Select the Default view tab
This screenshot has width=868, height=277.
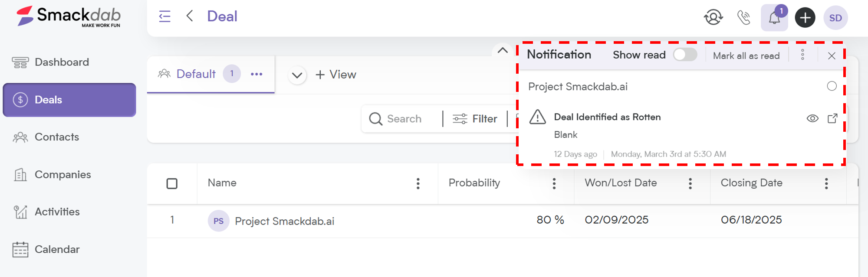[196, 74]
